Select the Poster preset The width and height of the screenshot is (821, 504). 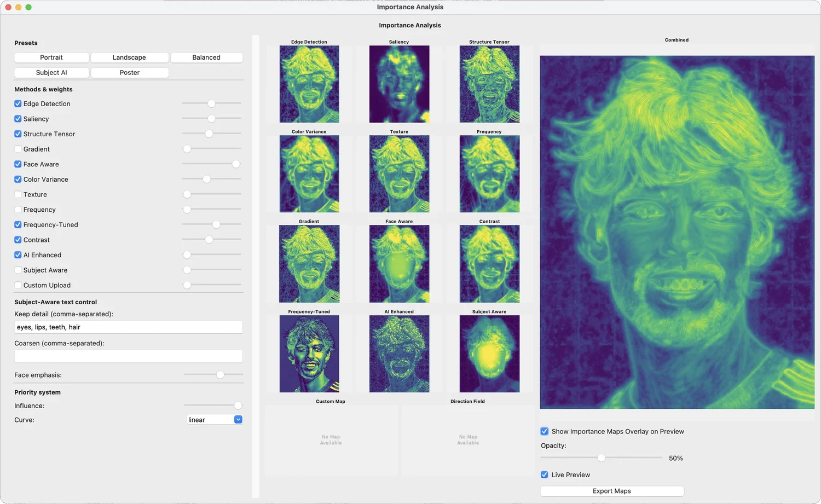[x=130, y=72]
